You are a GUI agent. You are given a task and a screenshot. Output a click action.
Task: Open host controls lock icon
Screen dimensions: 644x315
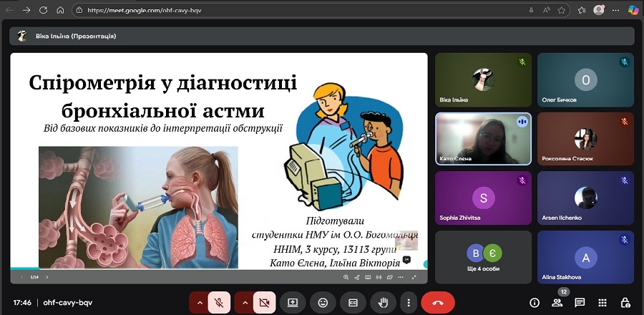click(x=625, y=303)
